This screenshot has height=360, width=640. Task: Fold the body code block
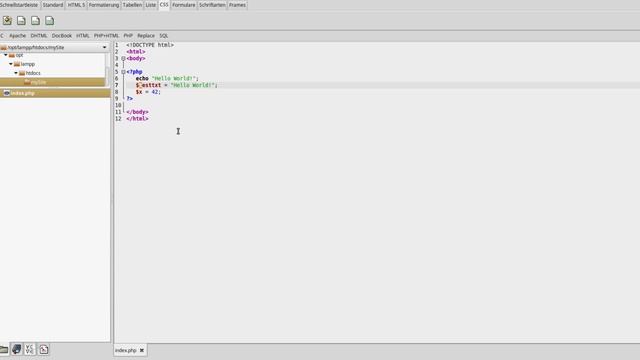tap(123, 58)
